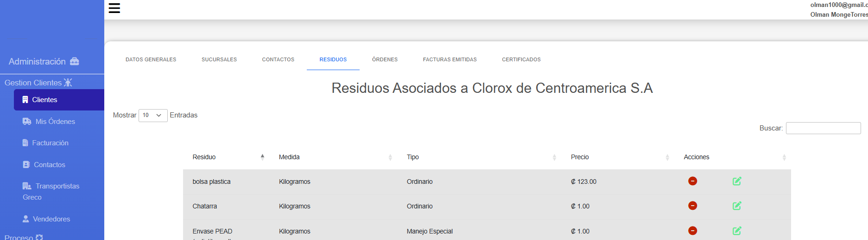Navigate to Facturación in sidebar

(50, 143)
